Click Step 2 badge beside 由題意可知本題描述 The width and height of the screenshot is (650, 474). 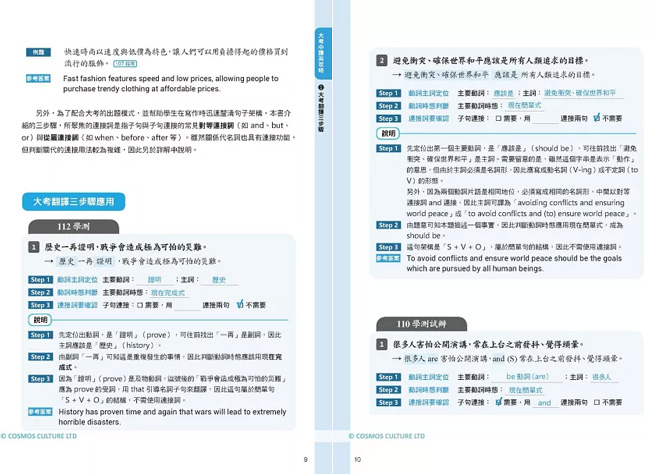click(388, 225)
